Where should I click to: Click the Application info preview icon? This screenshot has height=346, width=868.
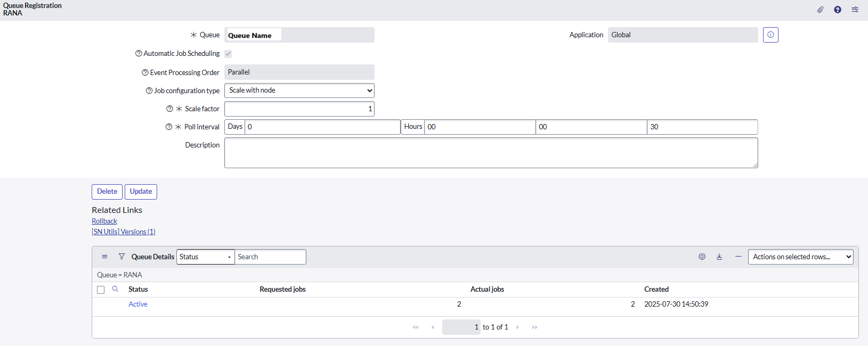pyautogui.click(x=770, y=35)
